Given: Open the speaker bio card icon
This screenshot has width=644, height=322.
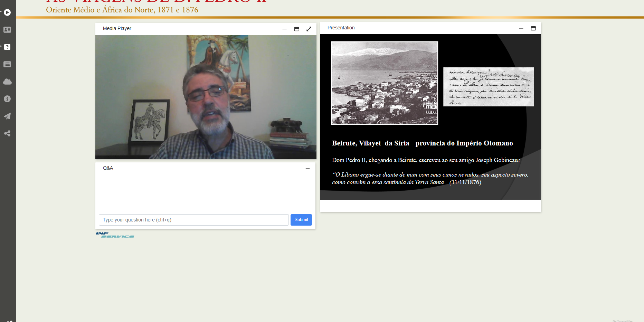Looking at the screenshot, I should click(x=7, y=30).
